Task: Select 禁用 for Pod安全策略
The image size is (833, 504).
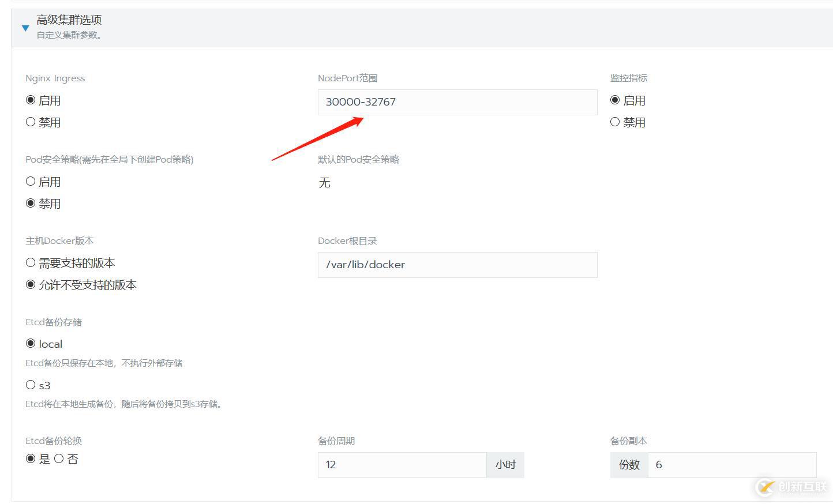Action: click(x=31, y=204)
